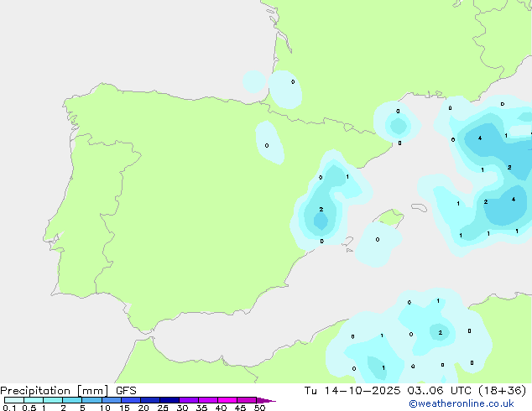Click the 0.1–0.5 mm palest legend swatch
This screenshot has width=532, height=411.
[14, 400]
